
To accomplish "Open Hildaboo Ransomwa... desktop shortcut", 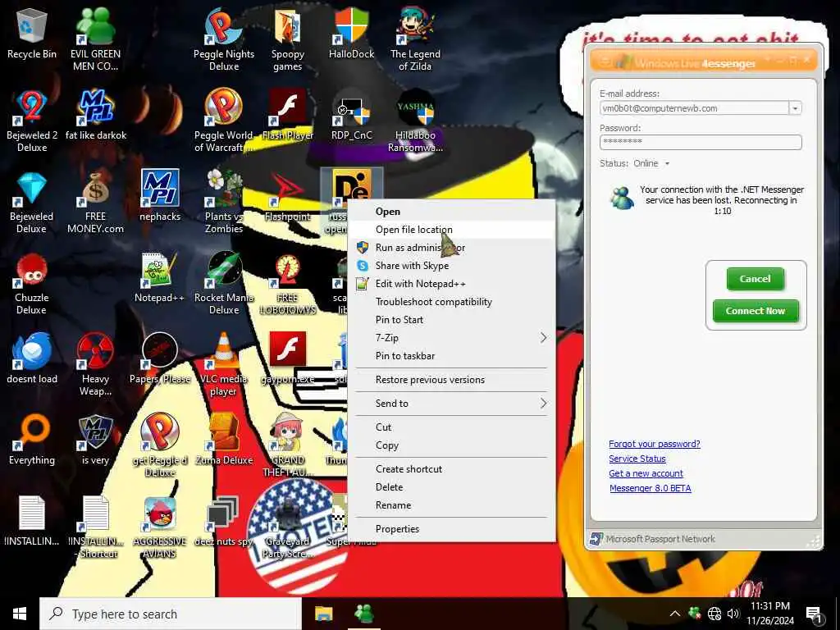I will (x=415, y=121).
